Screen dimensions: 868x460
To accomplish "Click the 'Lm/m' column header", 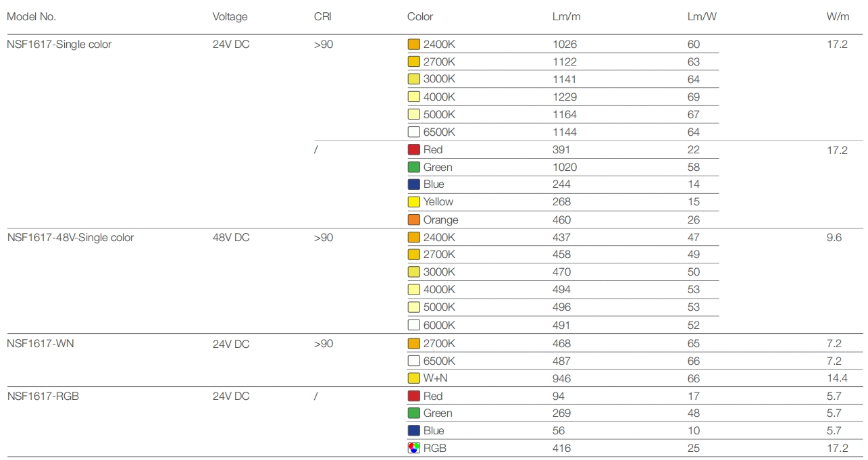I will click(x=566, y=16).
